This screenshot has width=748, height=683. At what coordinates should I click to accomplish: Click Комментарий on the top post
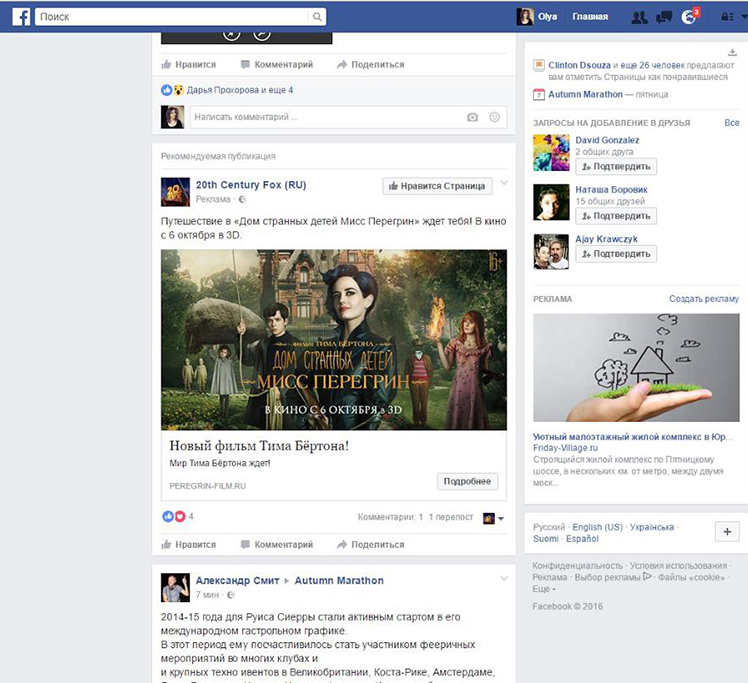pyautogui.click(x=277, y=64)
